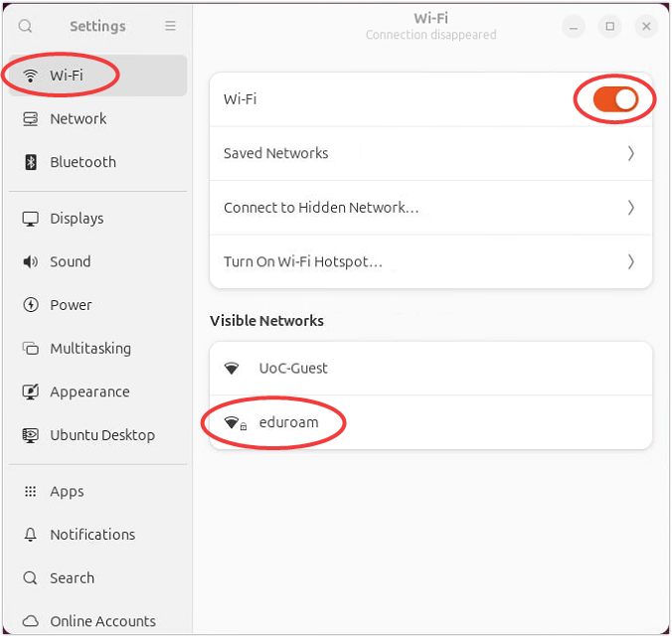Connect to the UoC-Guest network
Image resolution: width=672 pixels, height=637 pixels.
[x=293, y=369]
